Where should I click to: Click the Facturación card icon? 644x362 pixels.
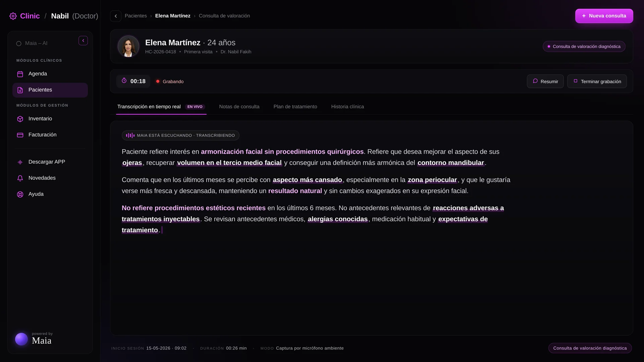pyautogui.click(x=20, y=135)
